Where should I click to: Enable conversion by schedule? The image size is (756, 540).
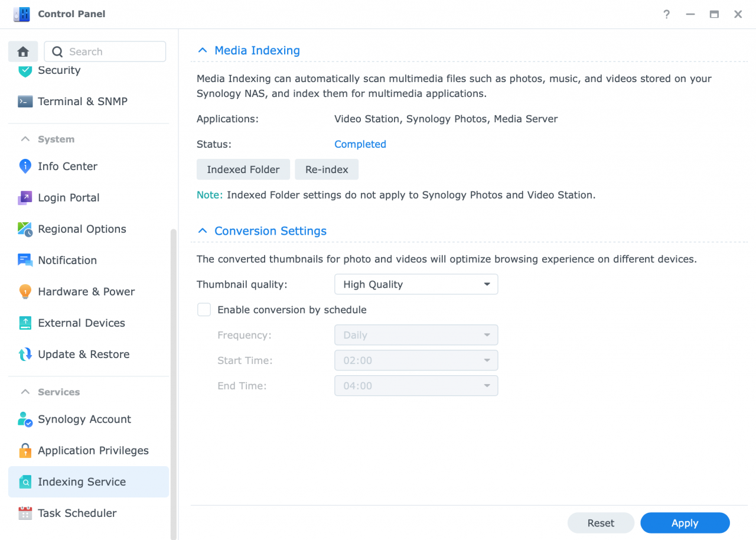coord(204,309)
